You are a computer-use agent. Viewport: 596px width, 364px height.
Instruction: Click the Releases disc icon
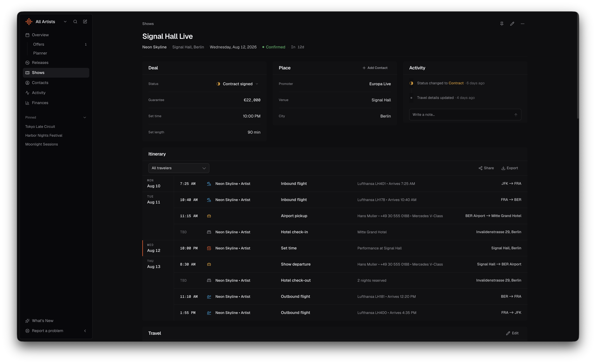coord(27,63)
